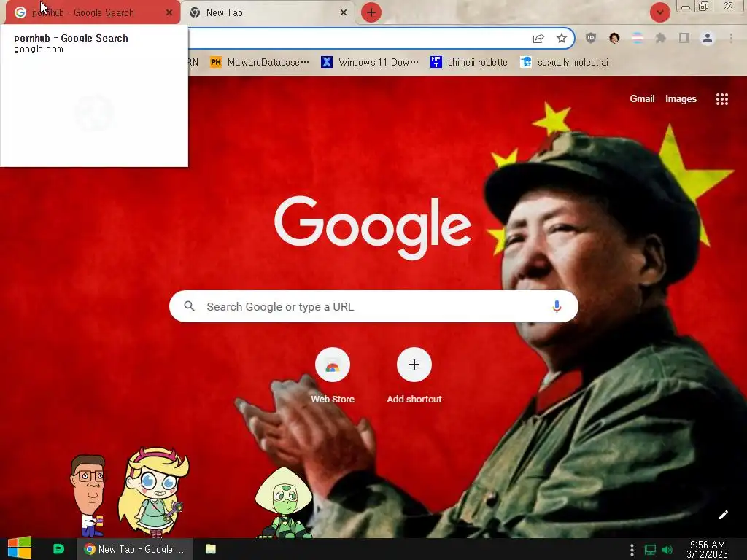
Task: Bookmark this tab with star icon
Action: tap(562, 38)
